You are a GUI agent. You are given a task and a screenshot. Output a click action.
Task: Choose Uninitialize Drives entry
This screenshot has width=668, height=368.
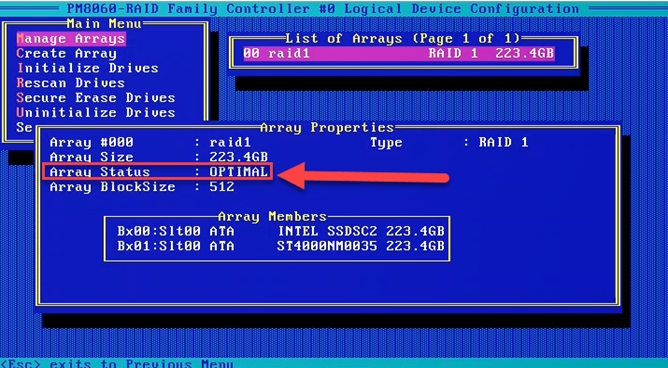click(96, 113)
